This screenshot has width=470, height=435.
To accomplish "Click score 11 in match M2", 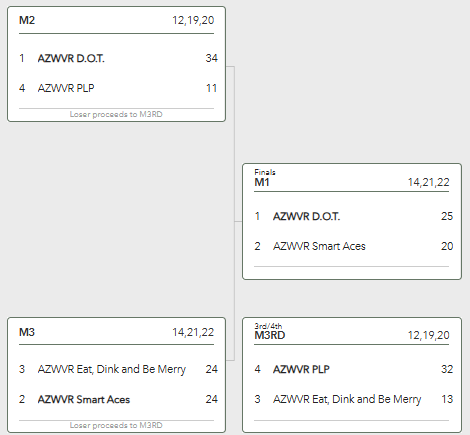I will click(211, 88).
